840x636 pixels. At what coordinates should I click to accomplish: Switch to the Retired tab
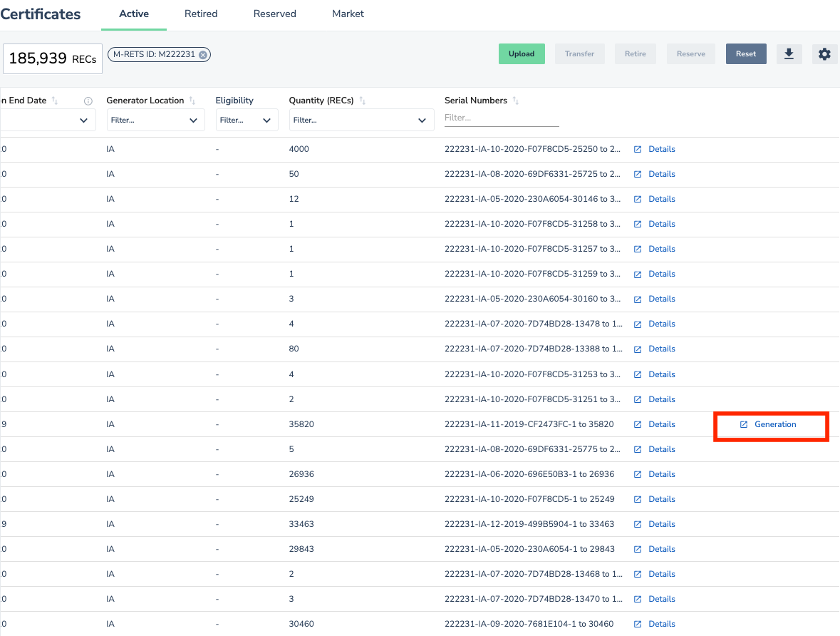tap(201, 14)
